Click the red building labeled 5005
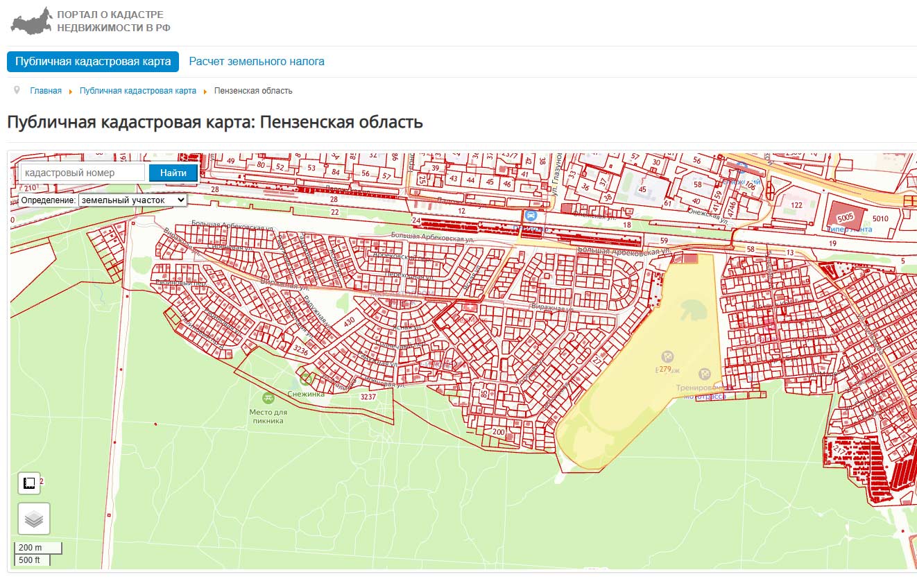This screenshot has height=588, width=917. click(x=845, y=217)
